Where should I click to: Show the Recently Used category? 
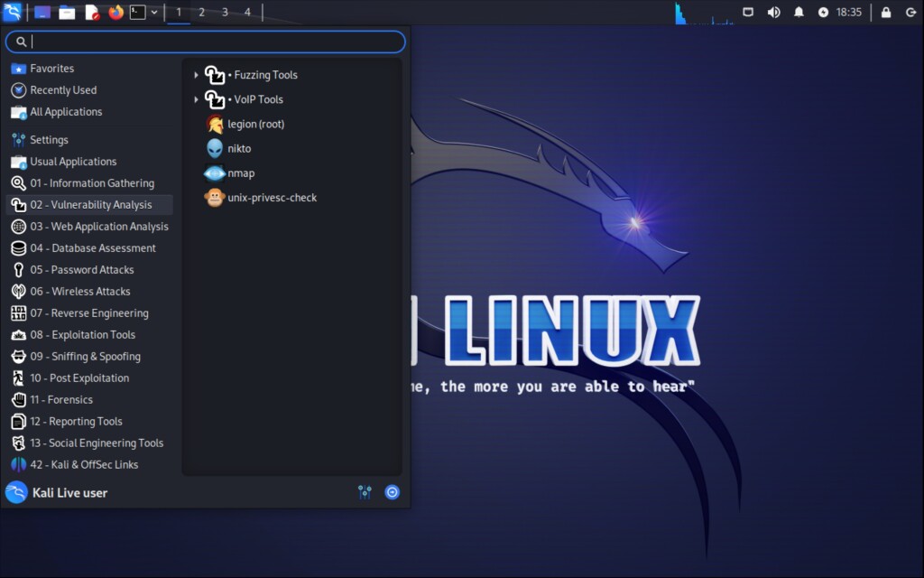tap(89, 90)
